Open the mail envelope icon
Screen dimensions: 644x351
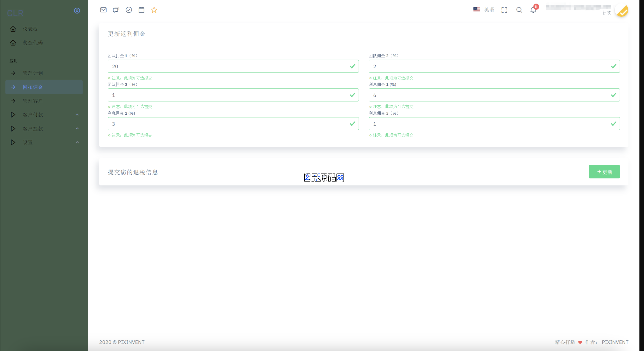103,10
